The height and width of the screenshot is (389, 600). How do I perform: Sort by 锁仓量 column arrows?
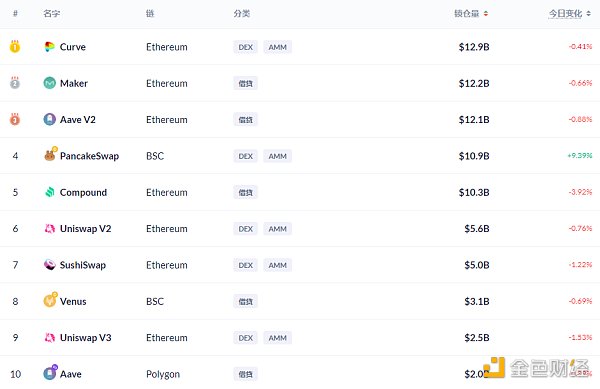tap(486, 14)
